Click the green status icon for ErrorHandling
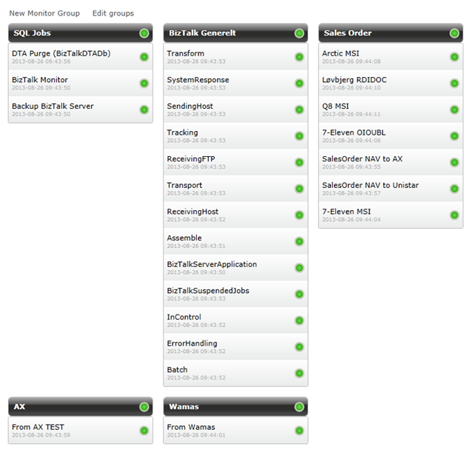The width and height of the screenshot is (476, 458). (x=299, y=347)
